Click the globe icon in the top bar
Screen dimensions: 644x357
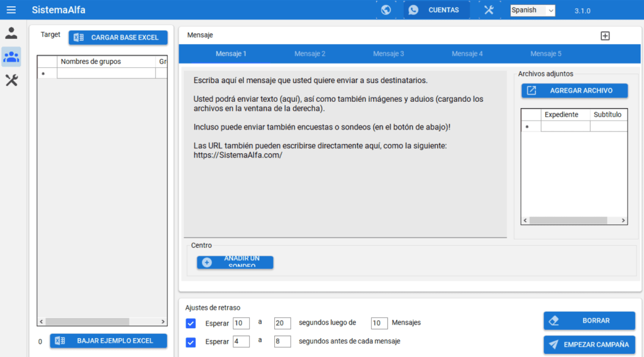(386, 10)
